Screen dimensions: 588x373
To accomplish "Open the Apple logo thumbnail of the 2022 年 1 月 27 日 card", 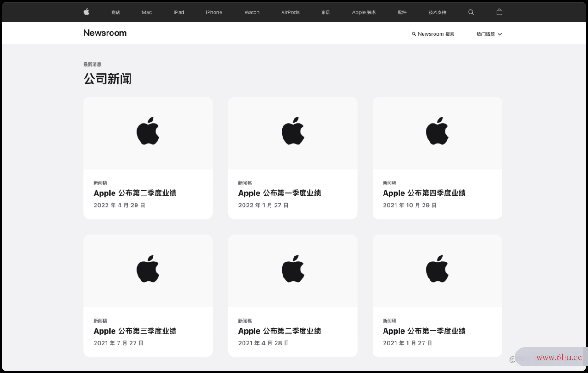I will tap(293, 133).
